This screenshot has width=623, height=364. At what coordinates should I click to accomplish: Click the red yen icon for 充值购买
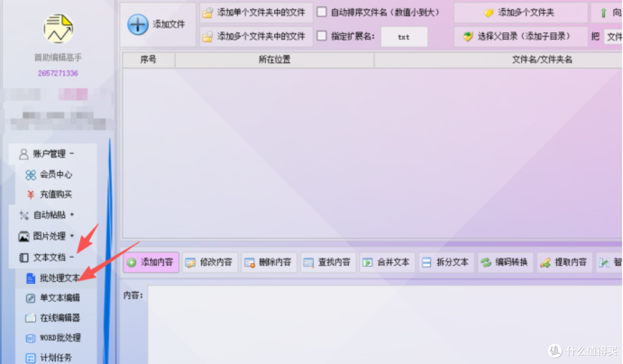coord(31,195)
